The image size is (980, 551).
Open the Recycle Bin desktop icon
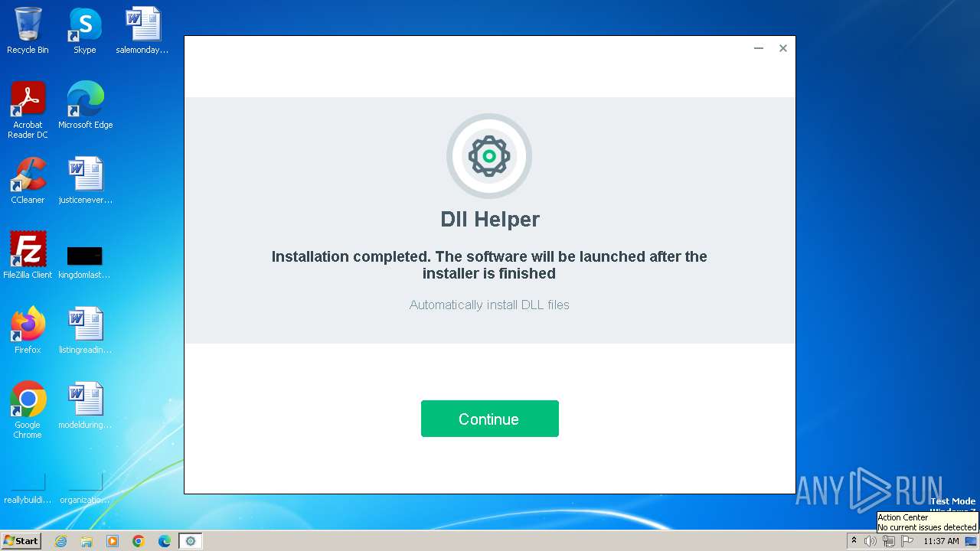[28, 31]
